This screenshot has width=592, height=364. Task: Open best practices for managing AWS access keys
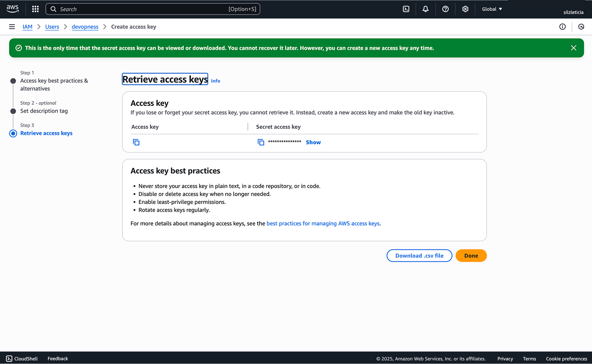pyautogui.click(x=323, y=223)
